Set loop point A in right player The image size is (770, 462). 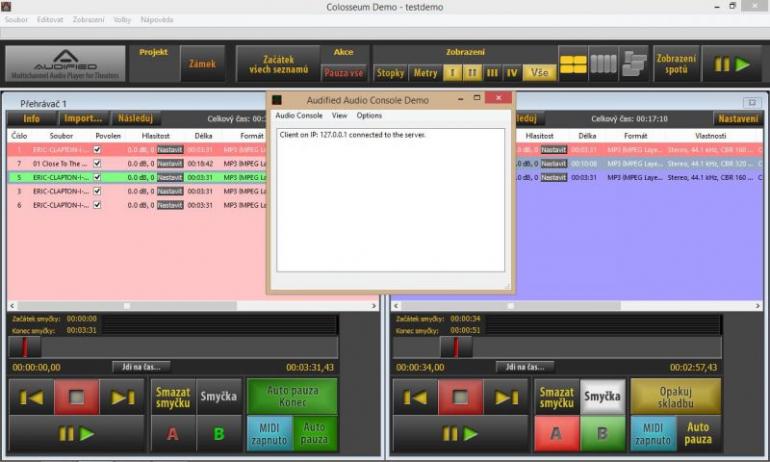click(556, 434)
